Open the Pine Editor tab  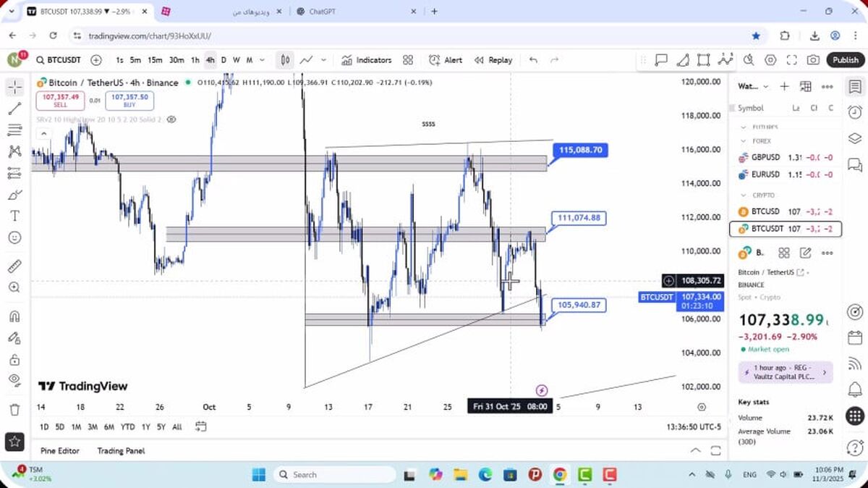tap(60, 450)
